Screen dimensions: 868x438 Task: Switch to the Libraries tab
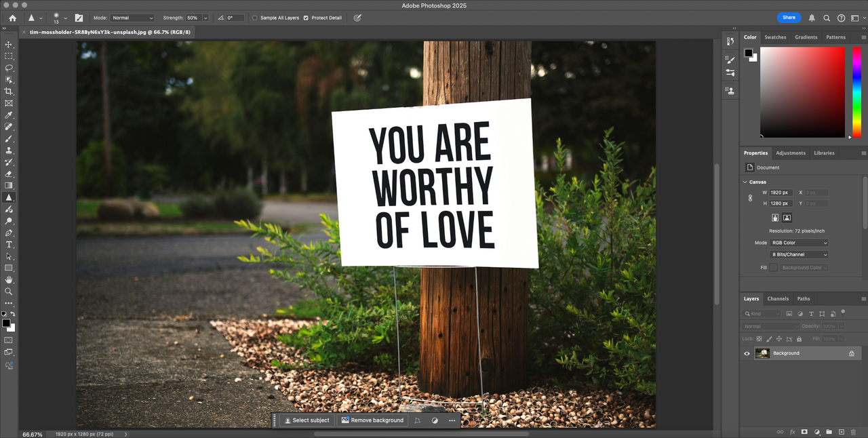tap(824, 153)
